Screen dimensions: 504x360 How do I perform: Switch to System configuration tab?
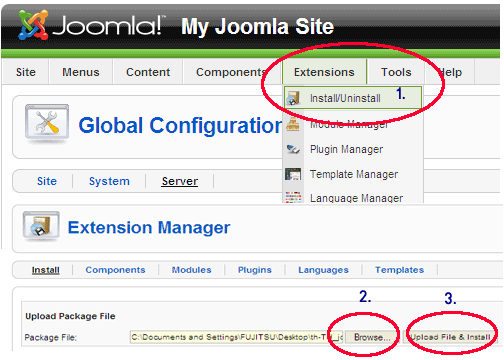[109, 181]
